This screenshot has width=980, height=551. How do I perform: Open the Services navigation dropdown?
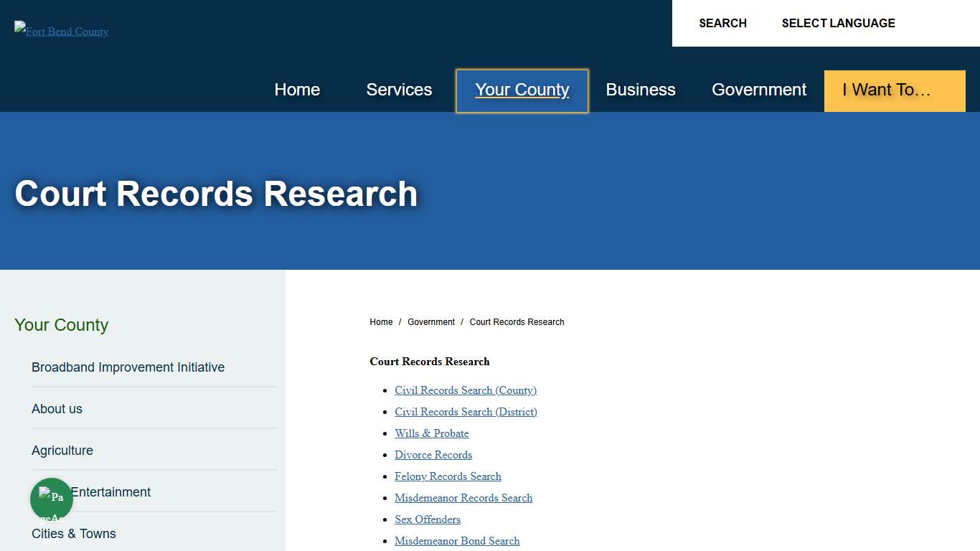pos(399,90)
